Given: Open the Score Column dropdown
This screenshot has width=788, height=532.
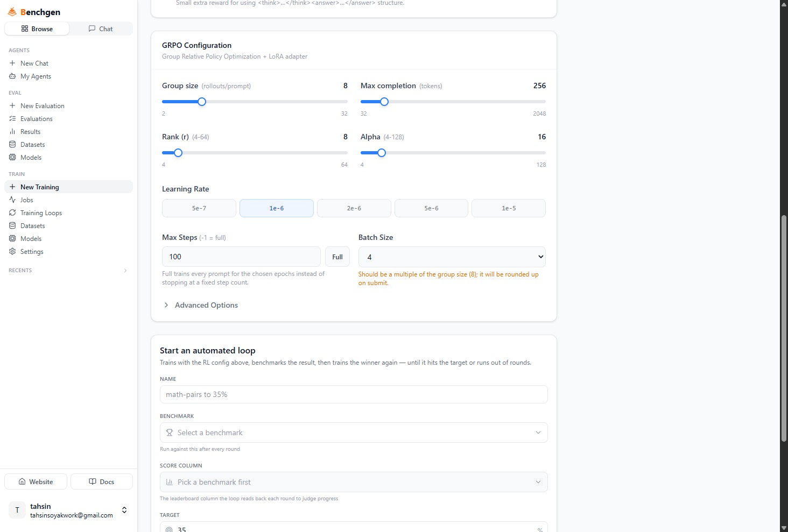Looking at the screenshot, I should 354,482.
